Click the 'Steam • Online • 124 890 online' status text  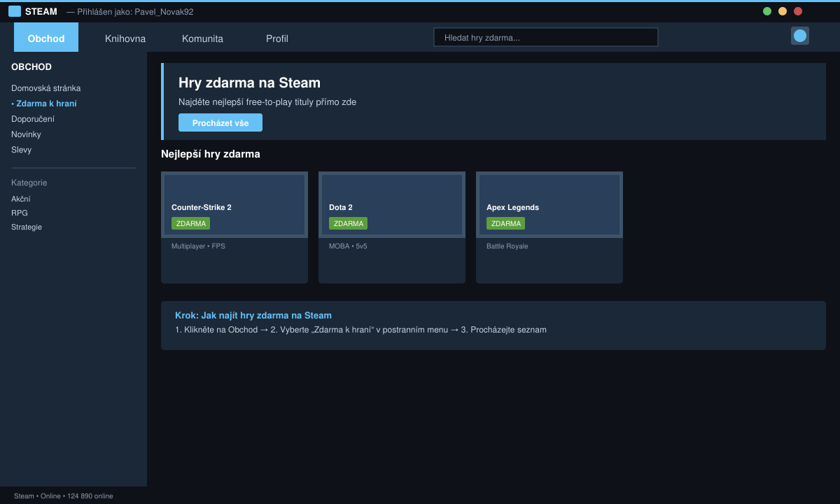coord(64,496)
